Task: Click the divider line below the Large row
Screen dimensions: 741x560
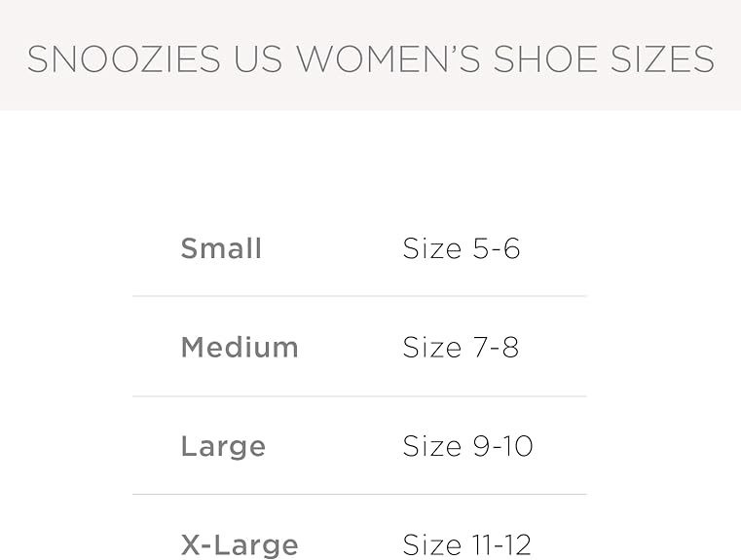Action: (359, 495)
